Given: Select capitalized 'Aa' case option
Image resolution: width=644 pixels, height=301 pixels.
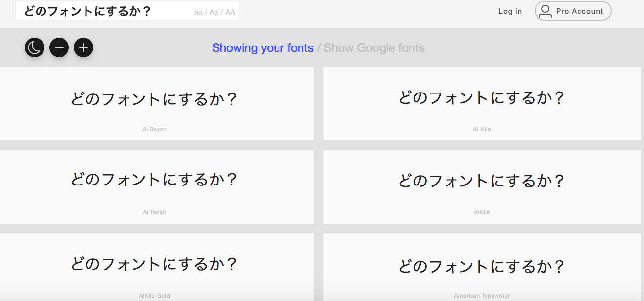Looking at the screenshot, I should click(214, 12).
